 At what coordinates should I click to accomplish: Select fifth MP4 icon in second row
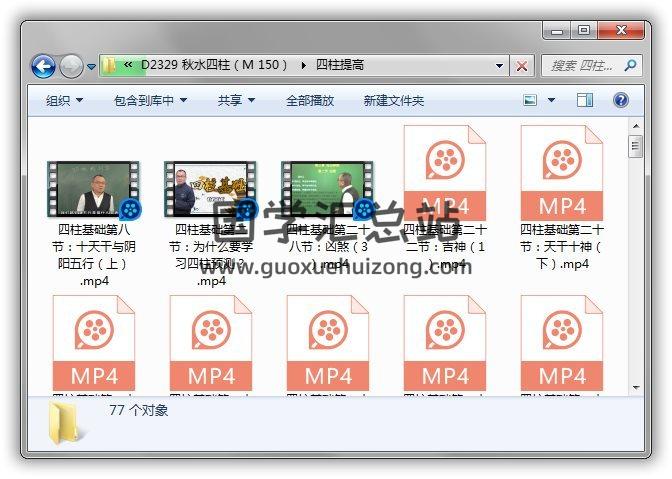point(562,343)
